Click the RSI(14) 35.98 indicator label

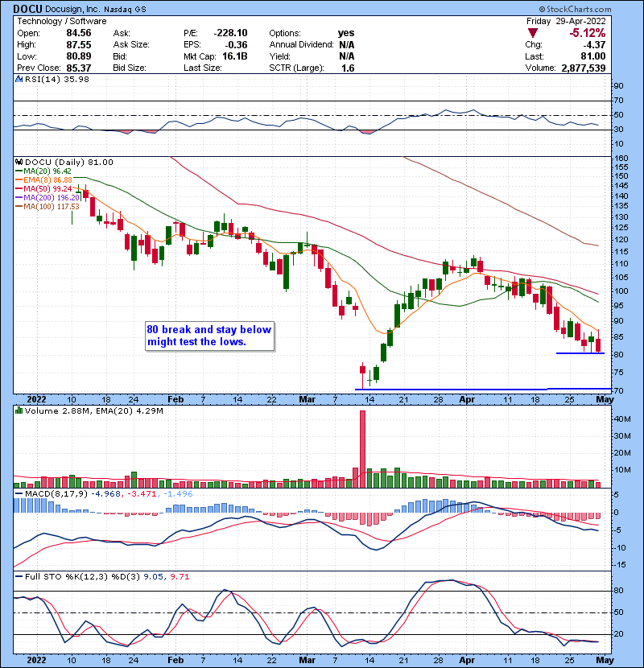[57, 79]
